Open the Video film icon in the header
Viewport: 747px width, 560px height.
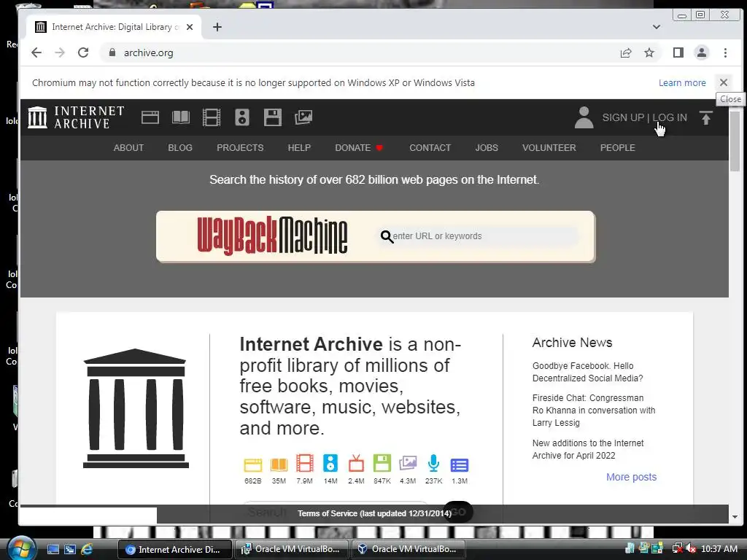211,117
